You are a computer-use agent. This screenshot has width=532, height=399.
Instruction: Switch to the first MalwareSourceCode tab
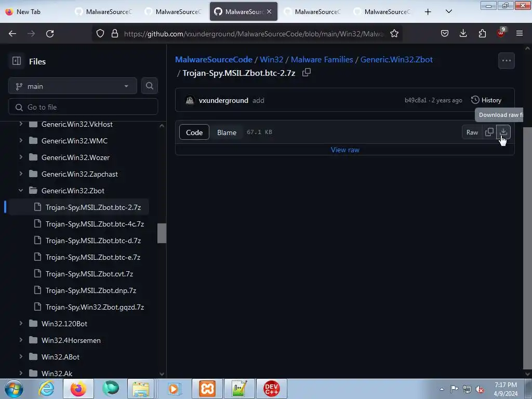coord(104,11)
